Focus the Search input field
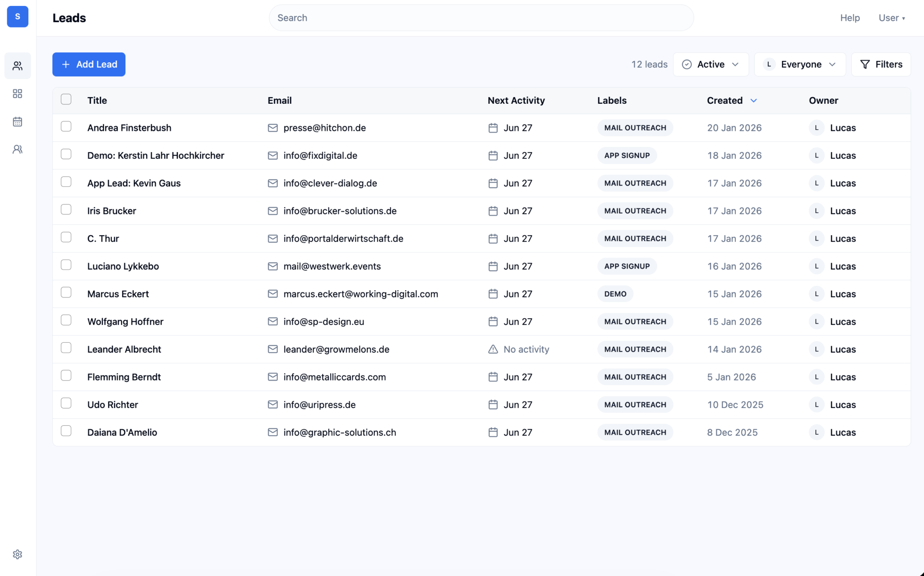Viewport: 924px width, 576px height. [x=481, y=18]
